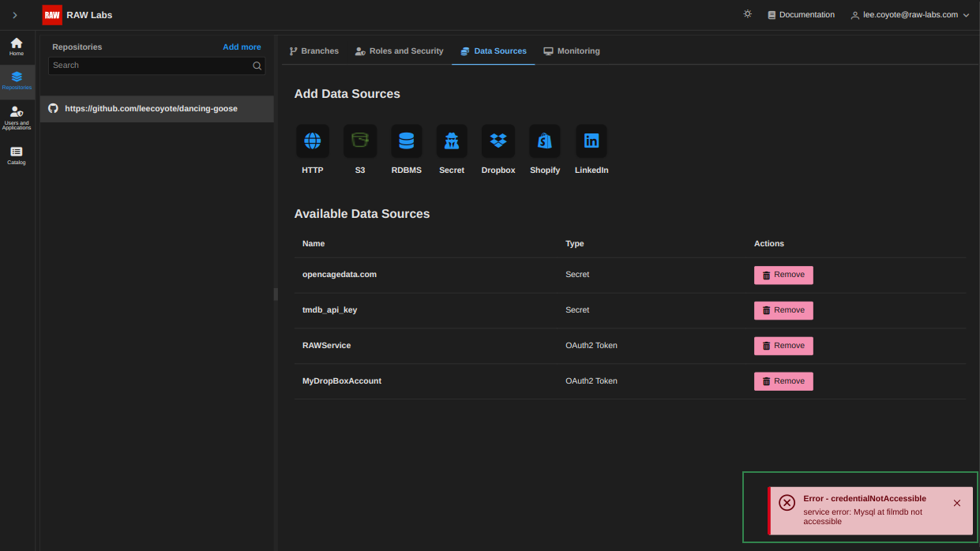980x551 pixels.
Task: Remove the opencagedata.com data source
Action: pyautogui.click(x=783, y=275)
